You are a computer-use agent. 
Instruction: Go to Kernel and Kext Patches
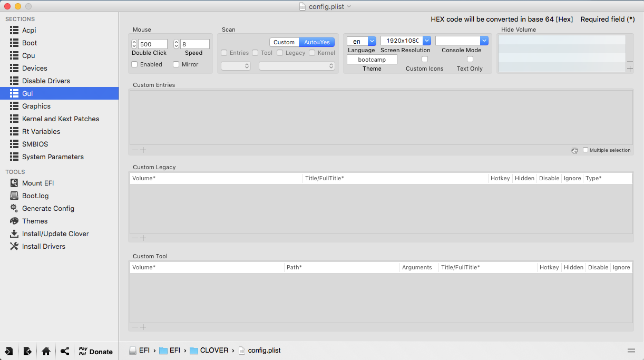pyautogui.click(x=59, y=119)
